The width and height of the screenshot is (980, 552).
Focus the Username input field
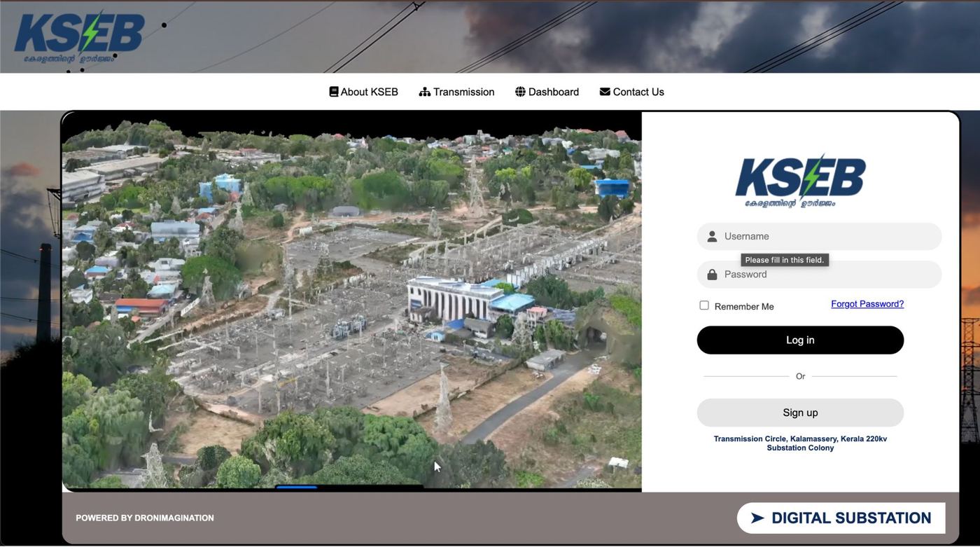(819, 237)
